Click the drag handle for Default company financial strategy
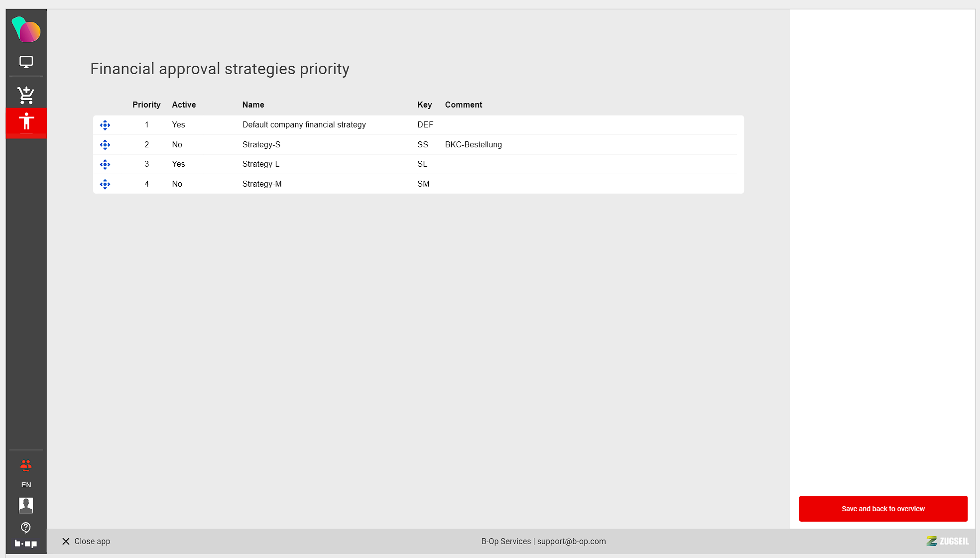The image size is (980, 558). tap(105, 125)
